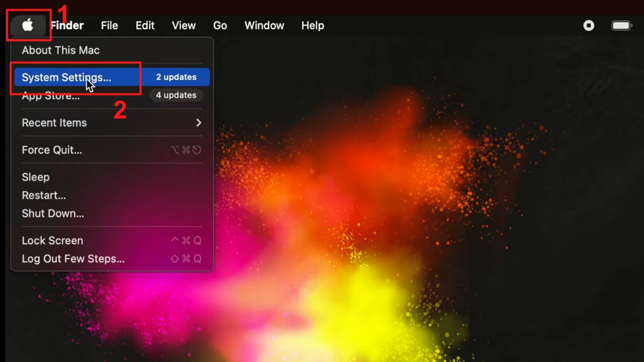Screen dimensions: 644x362
Task: Open the Go menu
Action: pyautogui.click(x=220, y=25)
